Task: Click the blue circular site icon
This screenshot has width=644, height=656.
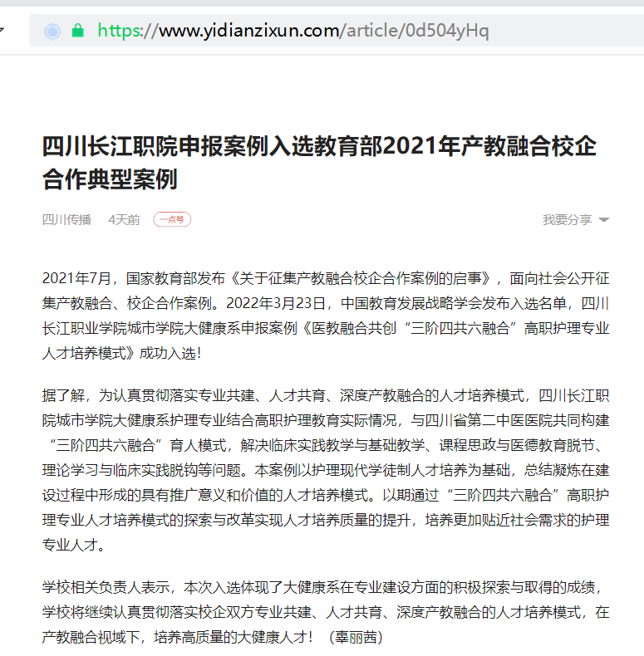Action: (x=52, y=32)
